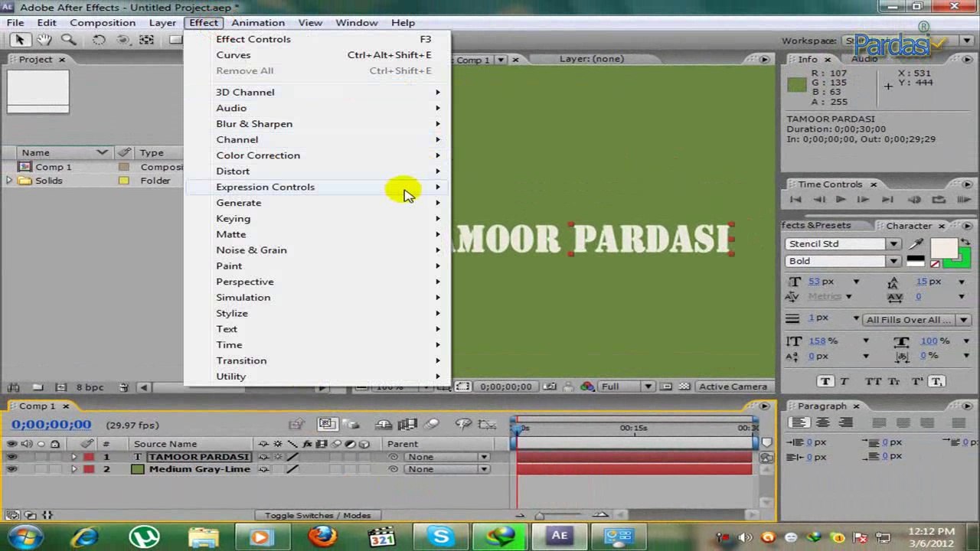Open Parent dropdown for TAMOOR PARDASI layer
The image size is (980, 551).
tap(448, 457)
